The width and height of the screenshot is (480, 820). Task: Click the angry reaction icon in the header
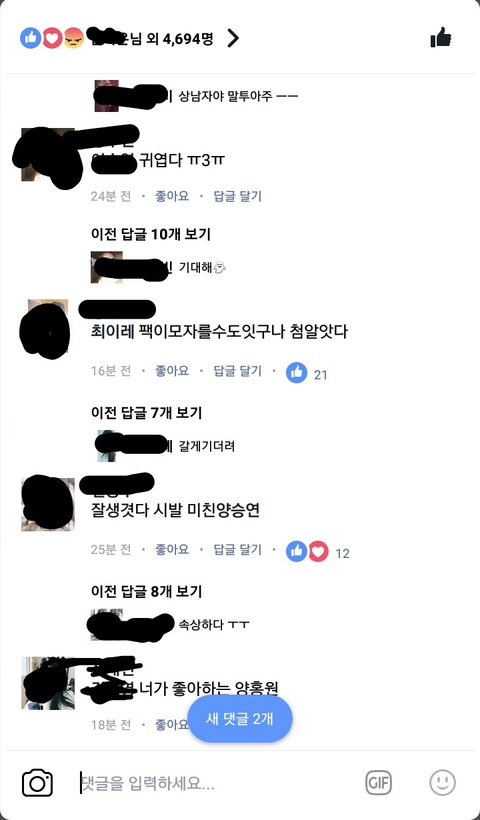(74, 38)
